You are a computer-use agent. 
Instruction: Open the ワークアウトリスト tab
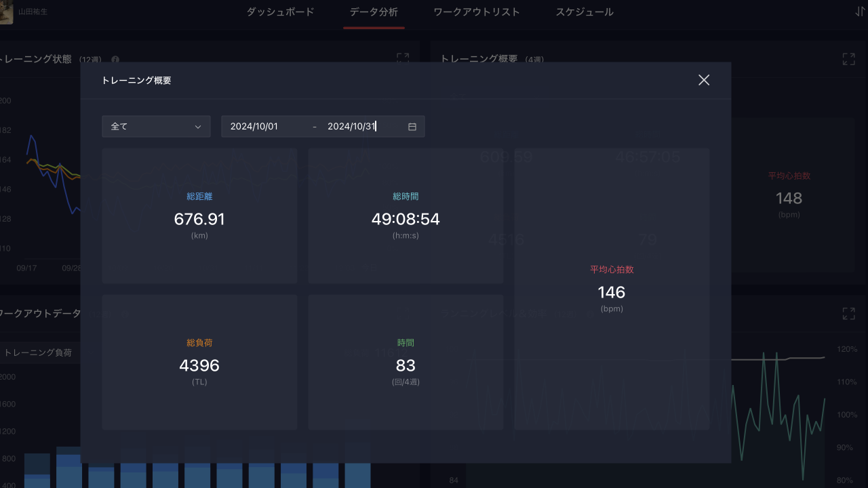(477, 12)
